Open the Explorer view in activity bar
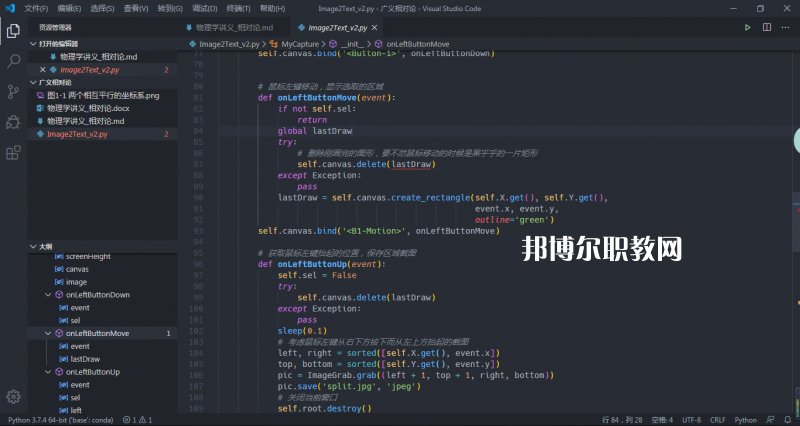 (13, 31)
